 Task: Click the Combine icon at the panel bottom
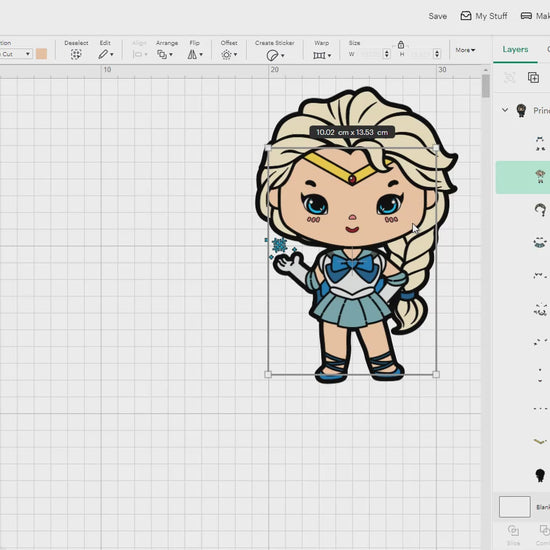click(544, 530)
